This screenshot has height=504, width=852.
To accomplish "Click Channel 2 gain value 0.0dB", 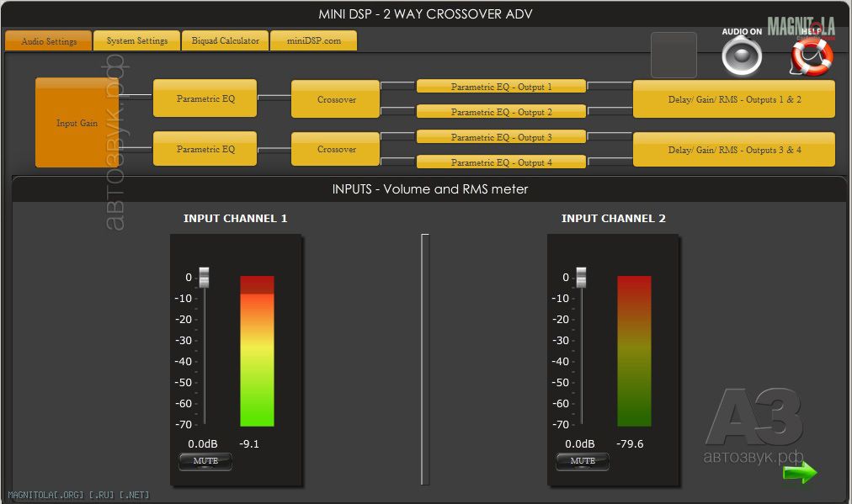I will pyautogui.click(x=580, y=443).
